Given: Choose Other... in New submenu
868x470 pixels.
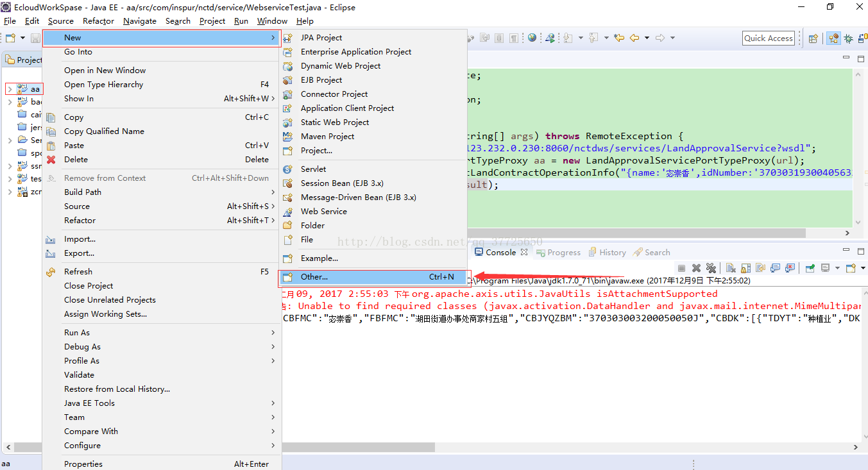Looking at the screenshot, I should click(x=373, y=276).
